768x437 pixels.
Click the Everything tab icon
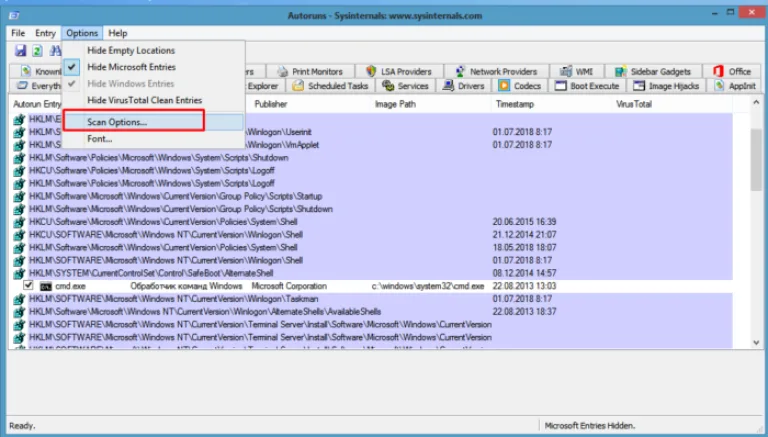pos(22,86)
